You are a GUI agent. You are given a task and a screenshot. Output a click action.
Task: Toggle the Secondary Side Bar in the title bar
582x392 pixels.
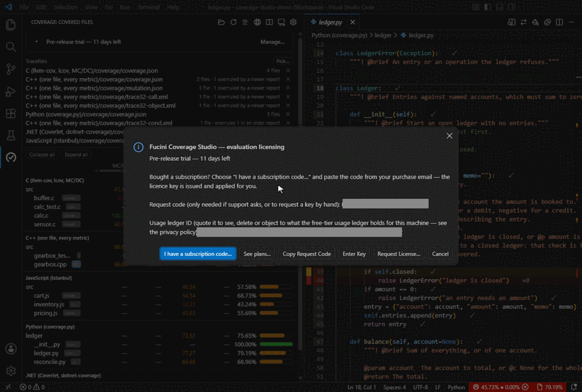pyautogui.click(x=512, y=7)
